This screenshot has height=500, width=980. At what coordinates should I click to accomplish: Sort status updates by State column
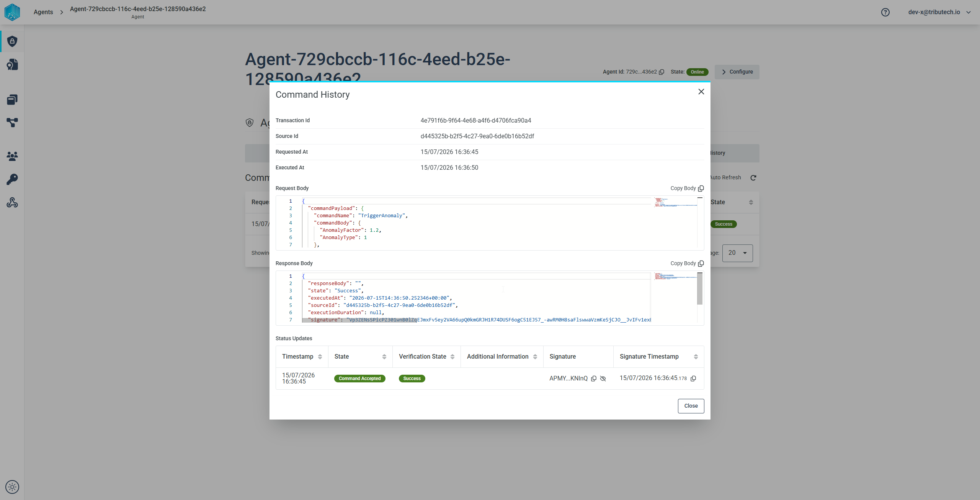(384, 357)
